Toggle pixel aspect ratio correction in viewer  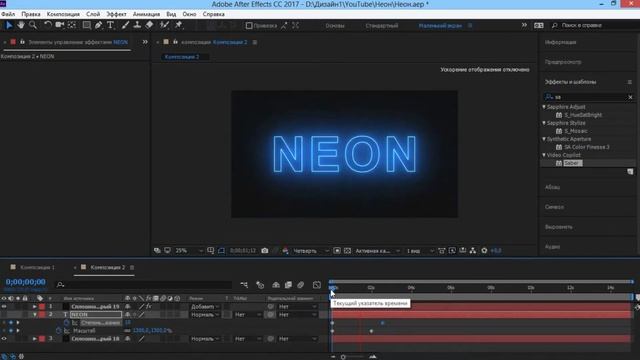coord(441,251)
